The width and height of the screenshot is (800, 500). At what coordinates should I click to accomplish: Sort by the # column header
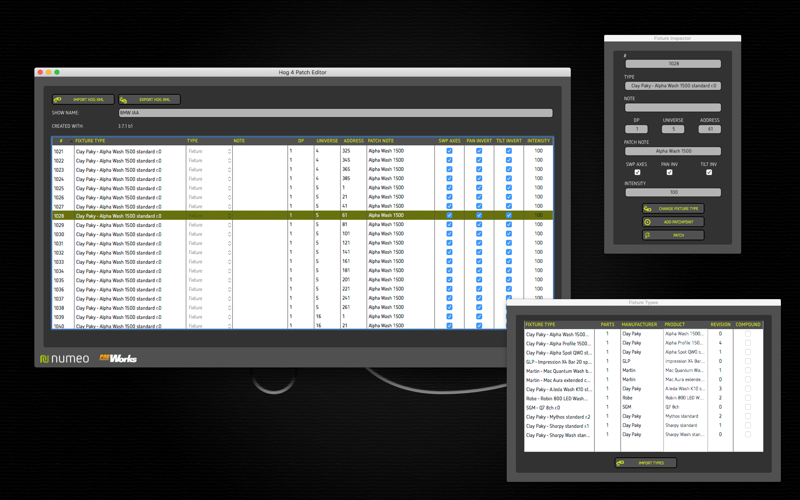[63, 141]
